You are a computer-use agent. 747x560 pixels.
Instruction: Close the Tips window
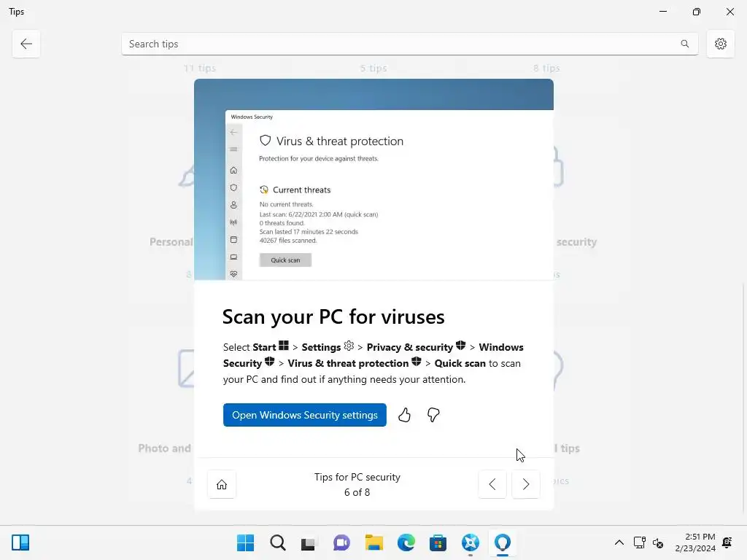[729, 12]
